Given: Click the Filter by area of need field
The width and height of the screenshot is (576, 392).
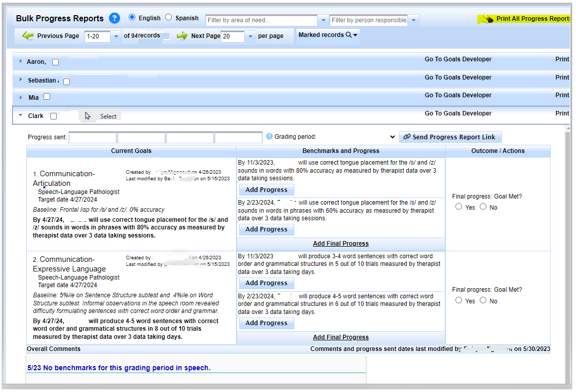Looking at the screenshot, I should (x=261, y=20).
